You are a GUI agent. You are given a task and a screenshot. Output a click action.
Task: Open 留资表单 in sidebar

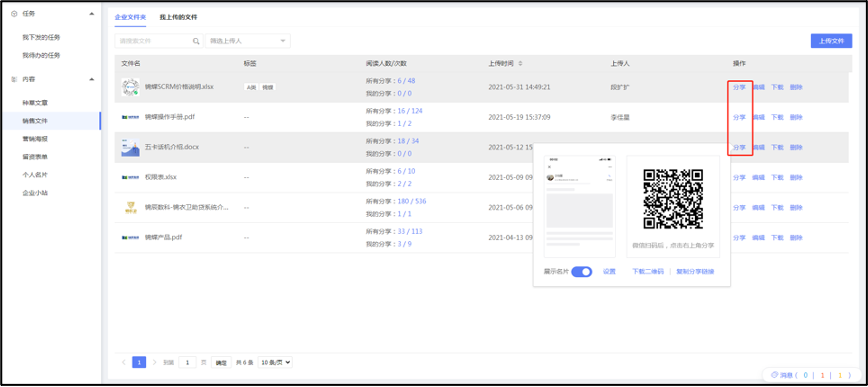tap(35, 157)
